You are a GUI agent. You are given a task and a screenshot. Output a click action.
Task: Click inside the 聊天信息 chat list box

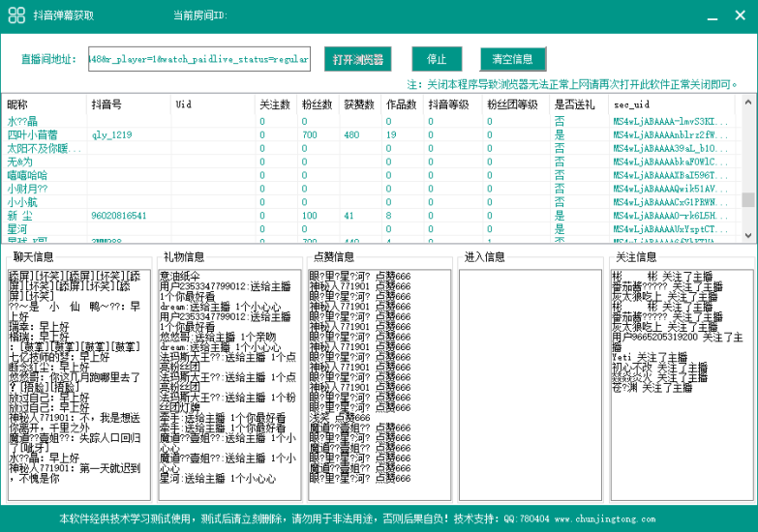point(78,385)
